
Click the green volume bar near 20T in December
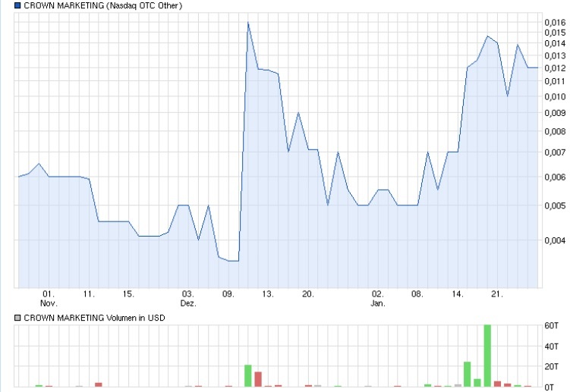tap(248, 376)
